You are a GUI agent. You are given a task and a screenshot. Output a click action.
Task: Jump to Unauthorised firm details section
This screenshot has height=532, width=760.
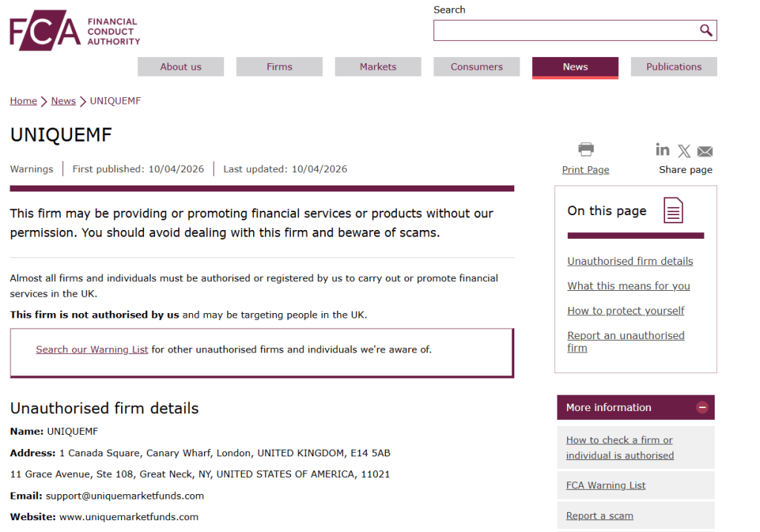630,261
